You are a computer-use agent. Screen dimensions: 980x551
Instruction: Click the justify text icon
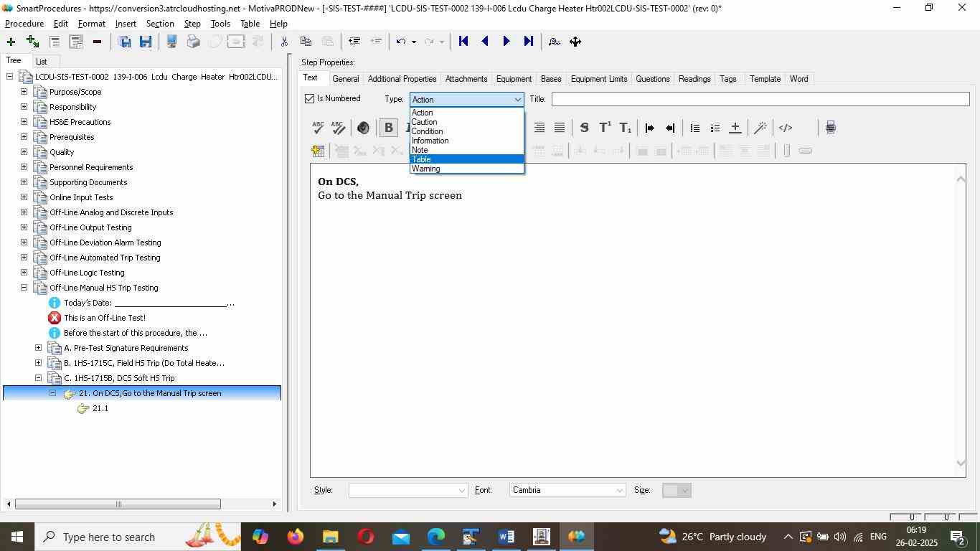pyautogui.click(x=560, y=128)
